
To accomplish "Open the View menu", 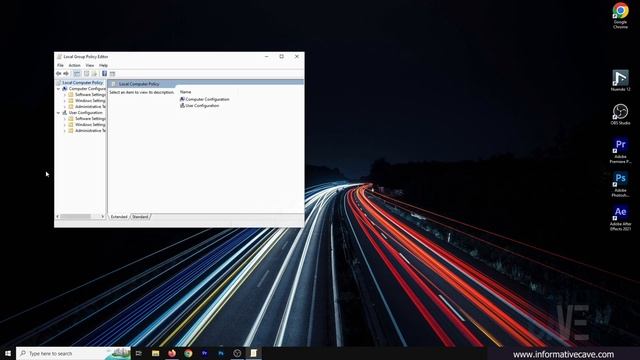I will point(90,65).
